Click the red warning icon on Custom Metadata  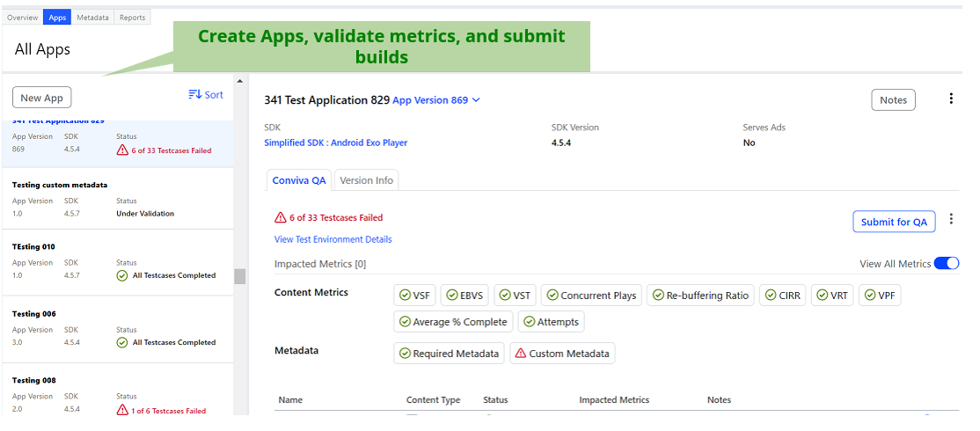(521, 354)
